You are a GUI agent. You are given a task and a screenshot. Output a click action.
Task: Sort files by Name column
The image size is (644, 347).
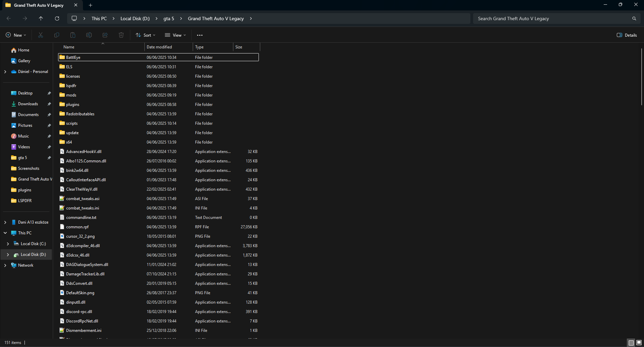coord(101,47)
